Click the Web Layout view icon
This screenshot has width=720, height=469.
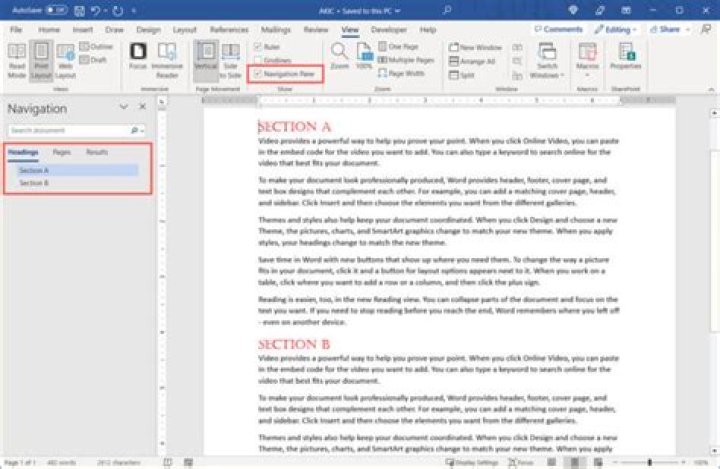tap(65, 59)
